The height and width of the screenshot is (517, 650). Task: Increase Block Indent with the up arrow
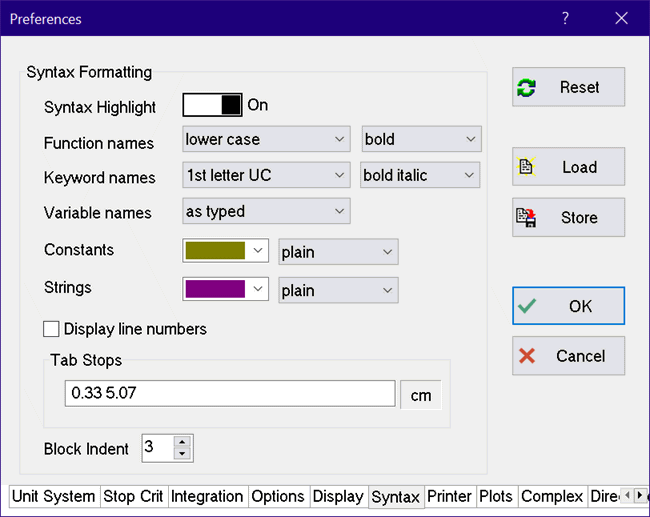181,441
